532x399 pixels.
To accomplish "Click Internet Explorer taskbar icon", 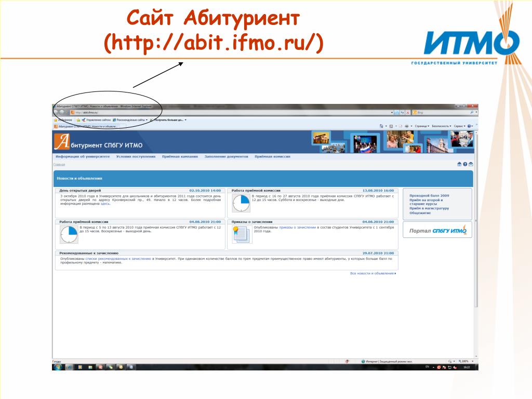I will [69, 367].
